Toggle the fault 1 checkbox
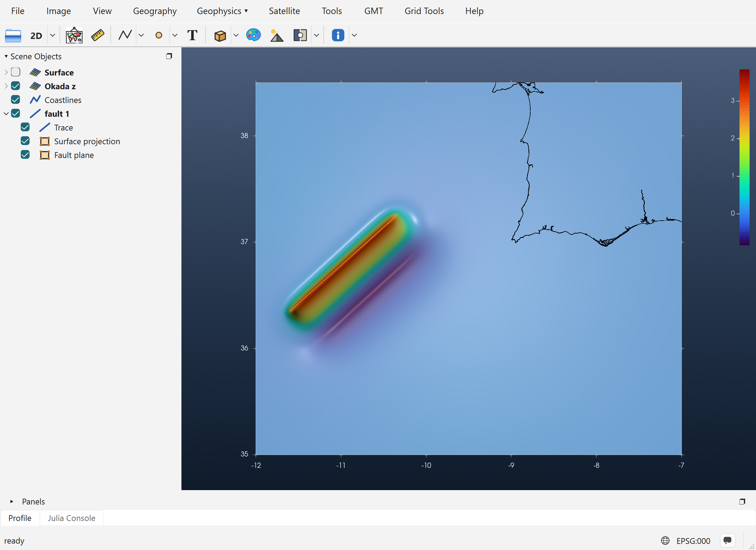 tap(16, 113)
